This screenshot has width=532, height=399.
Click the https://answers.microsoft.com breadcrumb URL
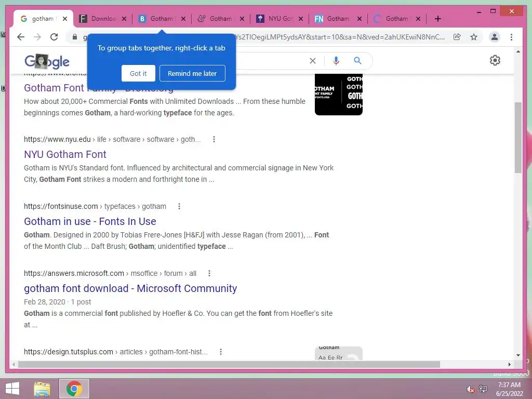click(74, 273)
